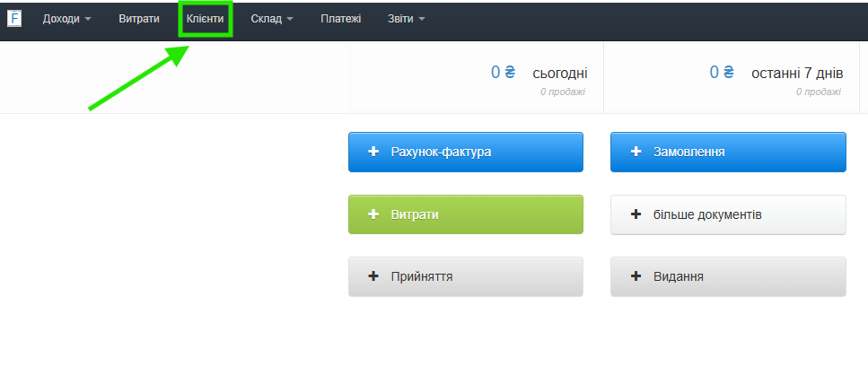Expand the Склад dropdown menu
The width and height of the screenshot is (868, 367).
point(272,19)
